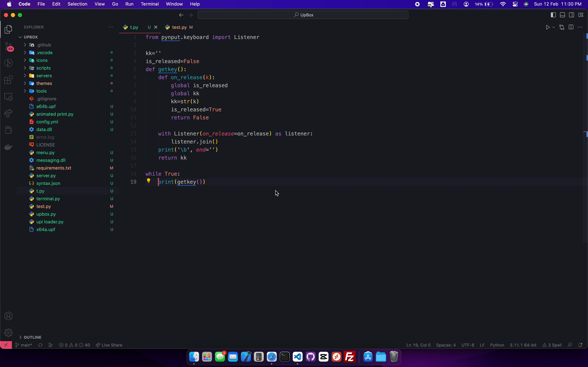Click the Run Python File play button
588x367 pixels.
(548, 27)
